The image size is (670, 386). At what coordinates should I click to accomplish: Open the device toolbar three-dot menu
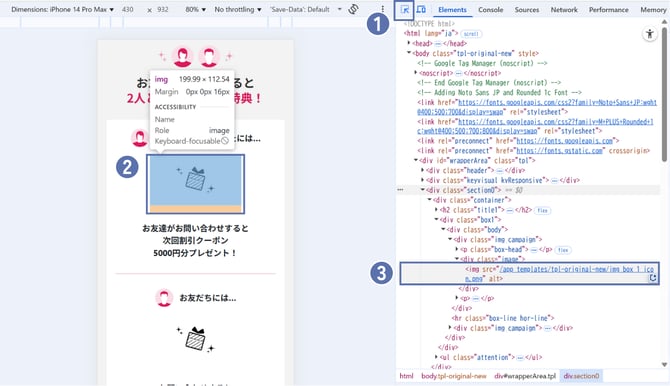(x=382, y=9)
